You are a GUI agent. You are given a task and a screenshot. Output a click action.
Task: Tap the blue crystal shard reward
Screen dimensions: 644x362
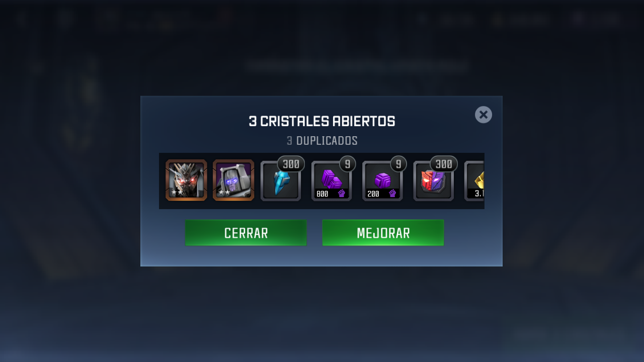tap(281, 181)
